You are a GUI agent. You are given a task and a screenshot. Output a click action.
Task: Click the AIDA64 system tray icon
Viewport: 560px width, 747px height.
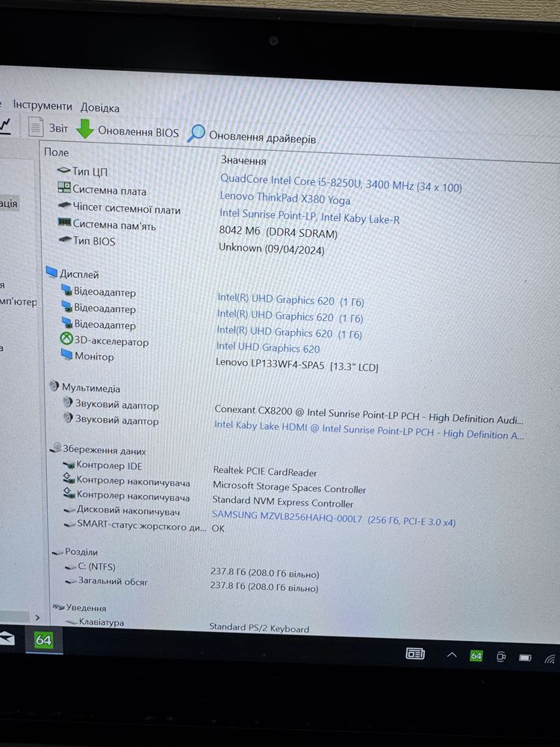(476, 656)
